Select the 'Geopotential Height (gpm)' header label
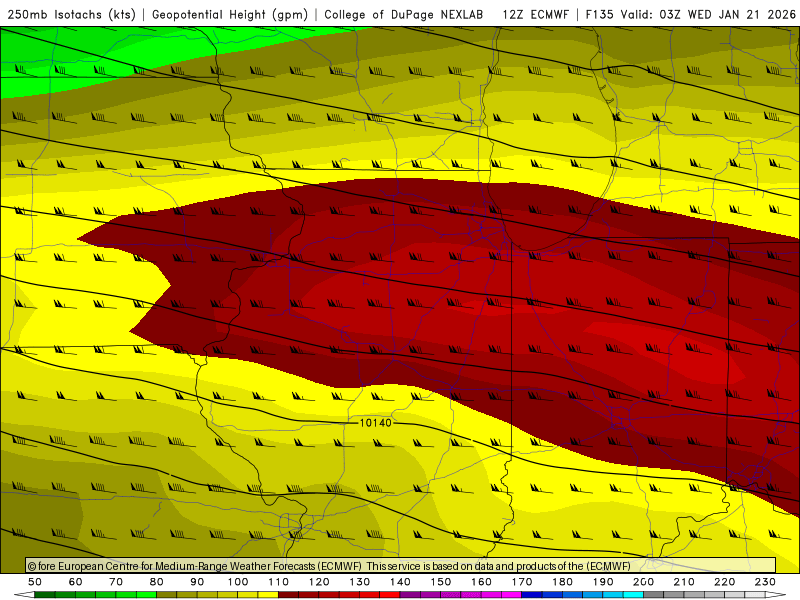 230,15
